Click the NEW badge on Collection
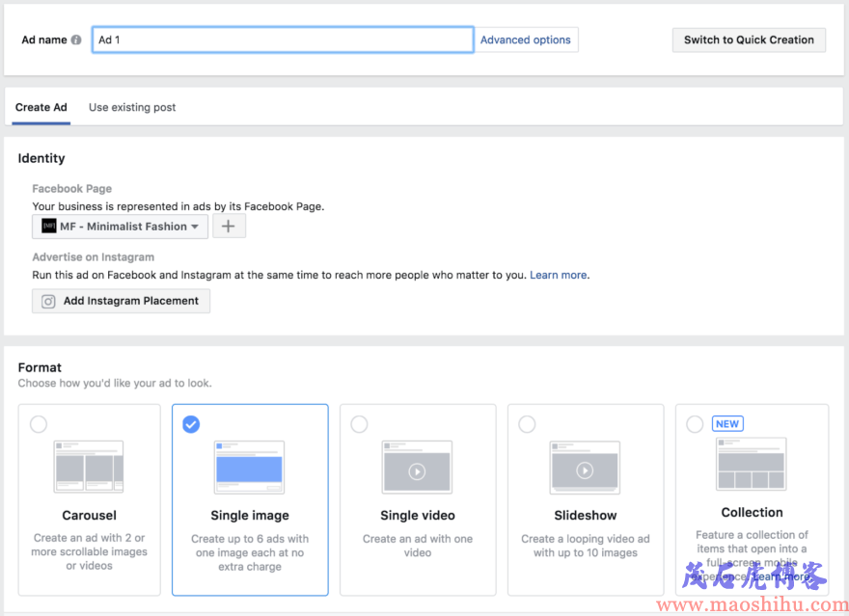The width and height of the screenshot is (849, 616). click(x=727, y=424)
